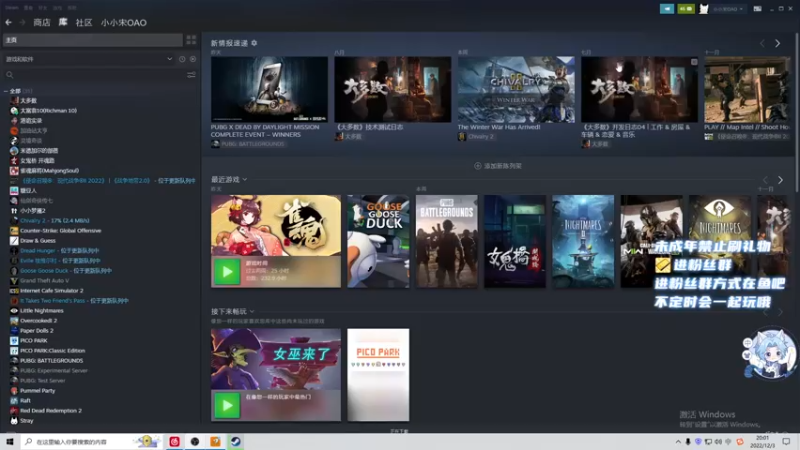The image size is (800, 450).
Task: Open the 库 tab
Action: [x=63, y=22]
